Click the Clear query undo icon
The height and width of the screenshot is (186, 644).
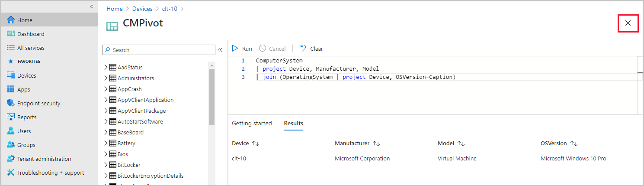tap(303, 49)
